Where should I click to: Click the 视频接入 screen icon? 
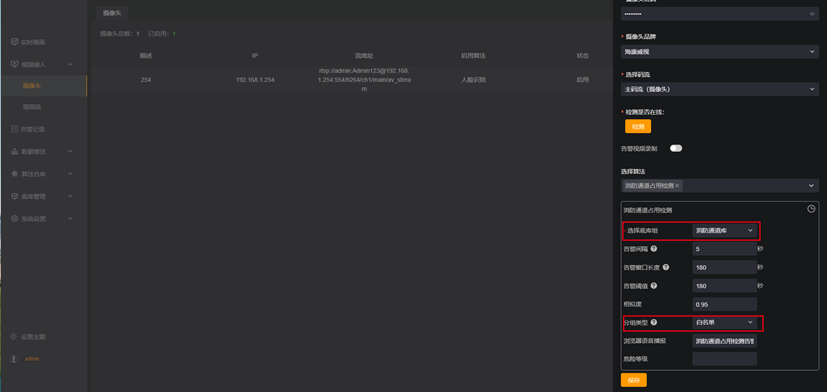pos(14,64)
